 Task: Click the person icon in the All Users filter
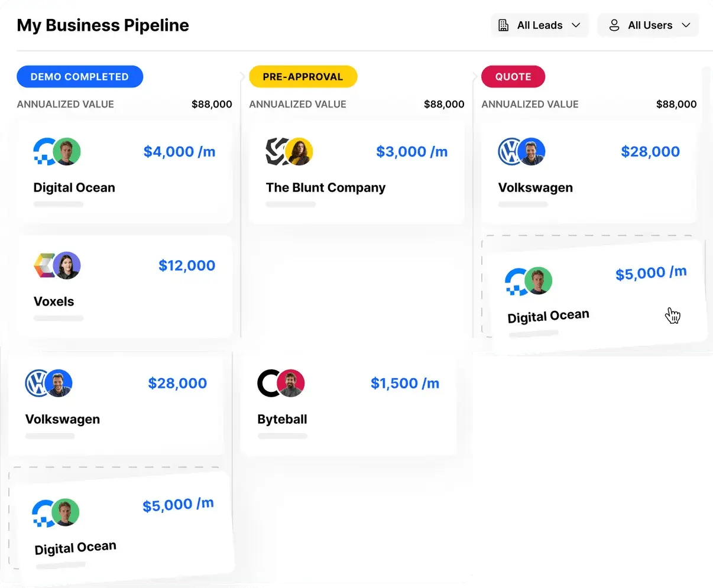click(614, 25)
